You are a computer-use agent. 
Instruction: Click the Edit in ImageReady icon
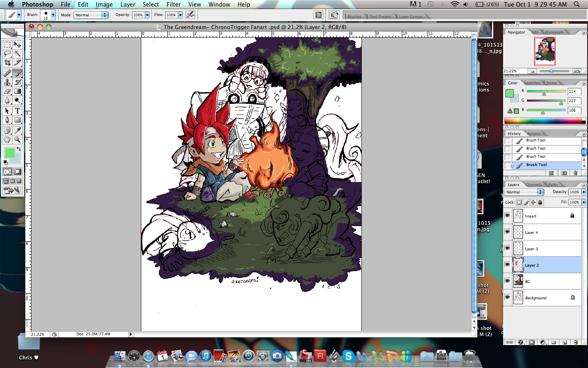point(12,190)
